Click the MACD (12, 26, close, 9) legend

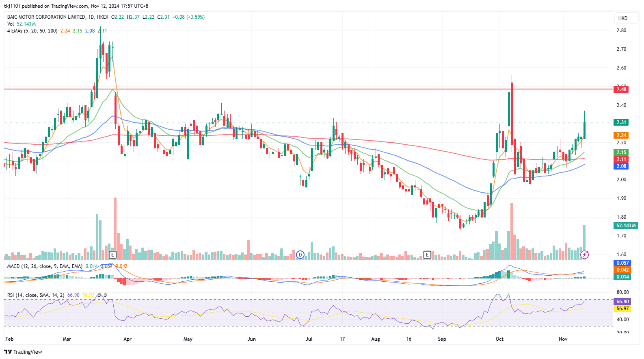pyautogui.click(x=45, y=266)
